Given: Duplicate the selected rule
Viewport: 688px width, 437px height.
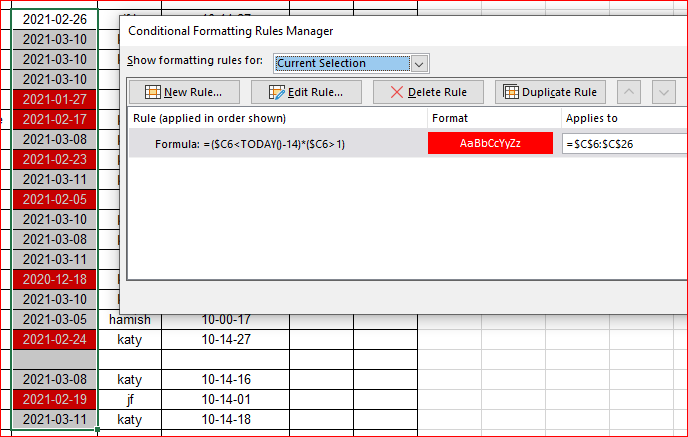Looking at the screenshot, I should 550,92.
